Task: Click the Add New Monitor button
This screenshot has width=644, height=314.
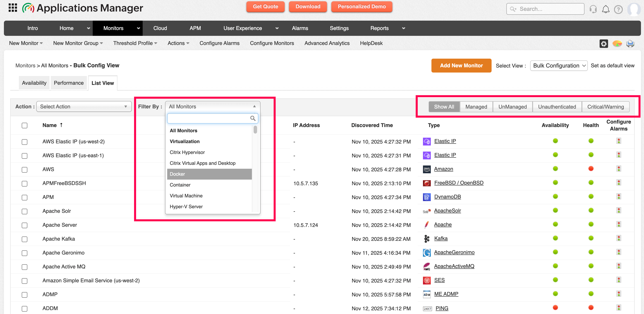Action: point(461,66)
